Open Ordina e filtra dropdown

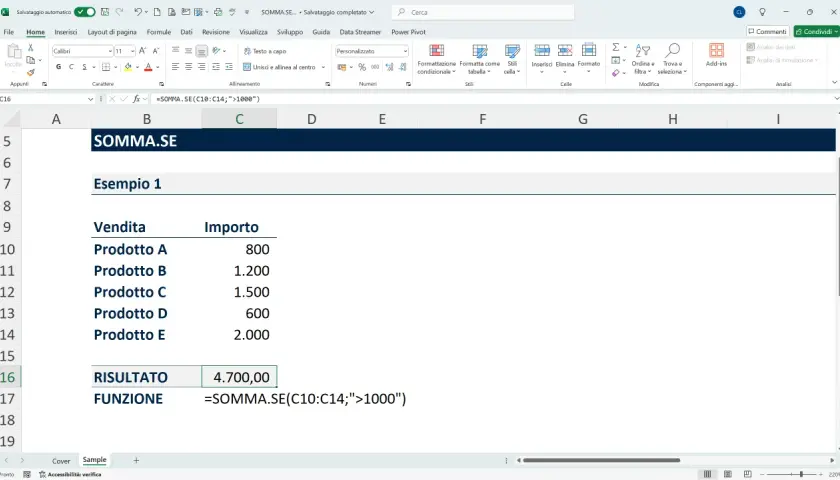tap(642, 59)
